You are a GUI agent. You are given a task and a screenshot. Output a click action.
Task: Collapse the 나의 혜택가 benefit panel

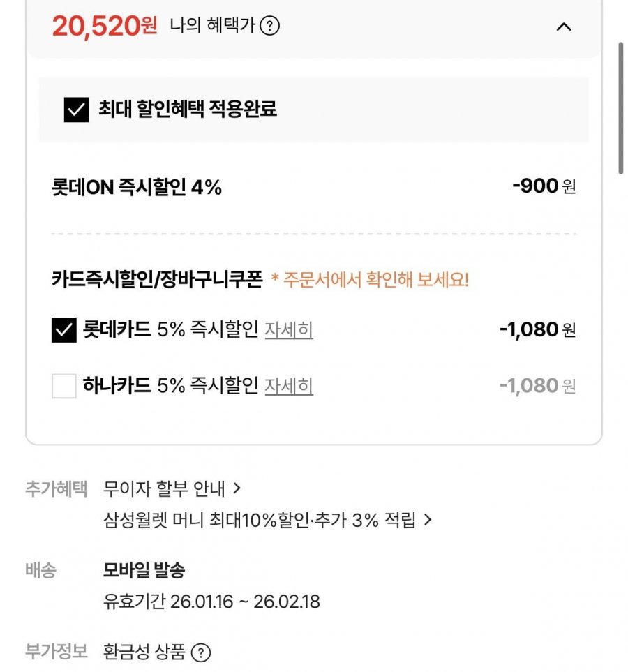tap(564, 27)
